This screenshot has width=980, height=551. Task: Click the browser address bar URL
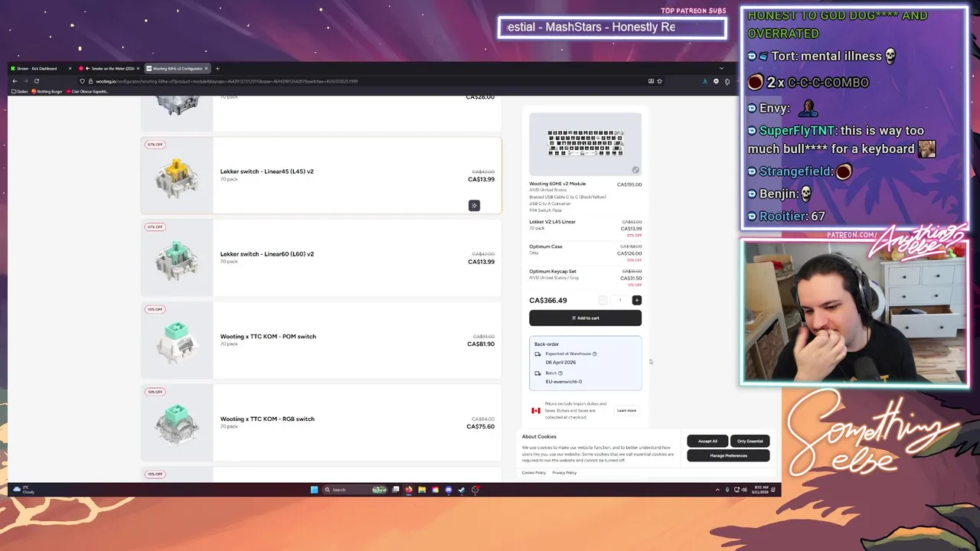point(227,81)
